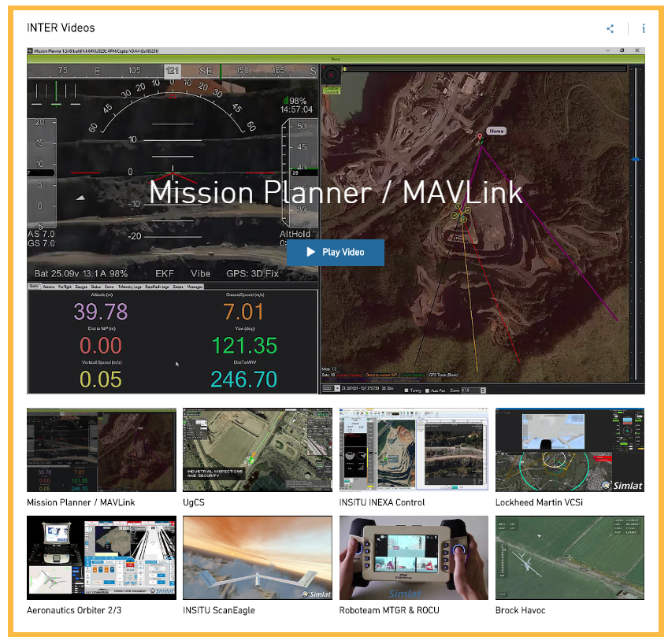This screenshot has height=644, width=668.
Task: Click the quadcopter icon on the map
Action: point(461,213)
